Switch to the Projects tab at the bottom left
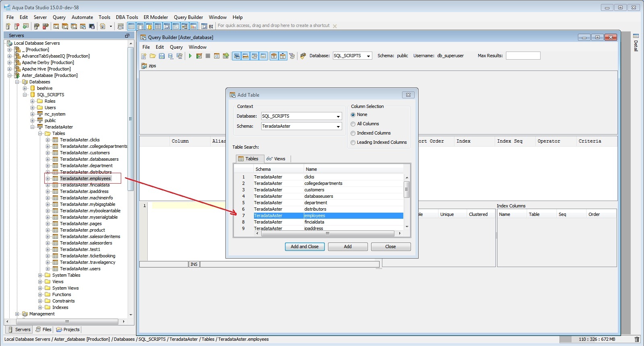The width and height of the screenshot is (644, 346). [68, 329]
